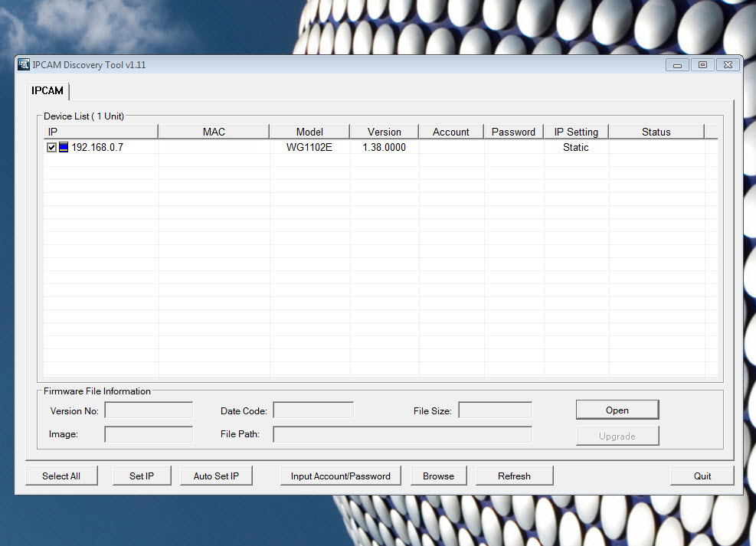Quit the discovery tool
This screenshot has width=756, height=546.
pyautogui.click(x=702, y=476)
